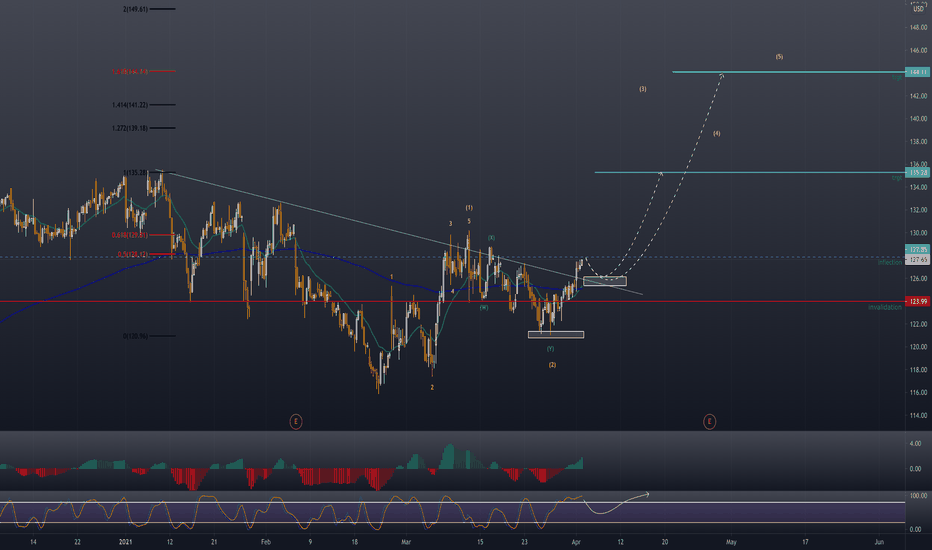The width and height of the screenshot is (932, 550).
Task: Click the (1) wave label above March peak
Action: 469,208
